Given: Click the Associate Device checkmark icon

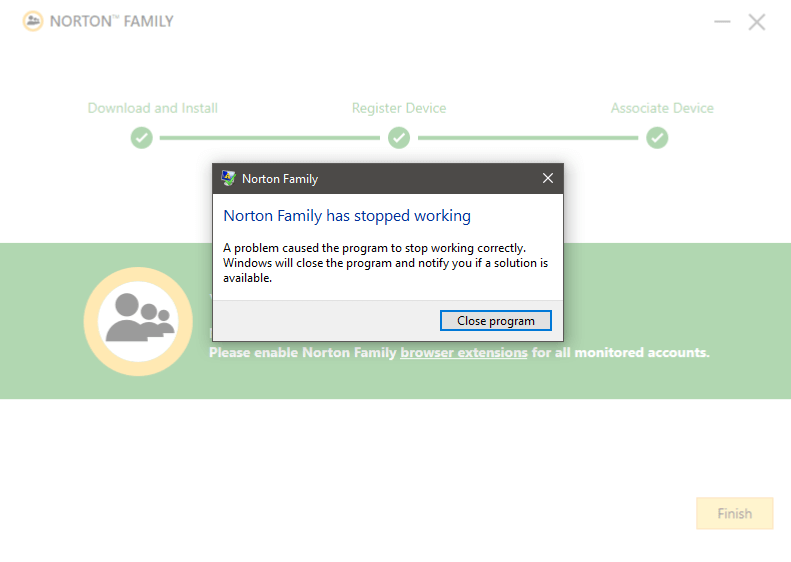Looking at the screenshot, I should point(657,138).
